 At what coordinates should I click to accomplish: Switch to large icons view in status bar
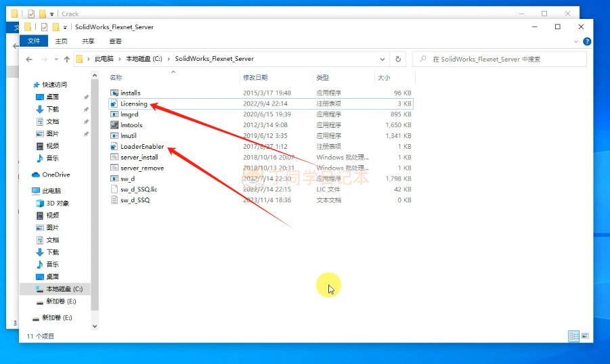(x=585, y=336)
